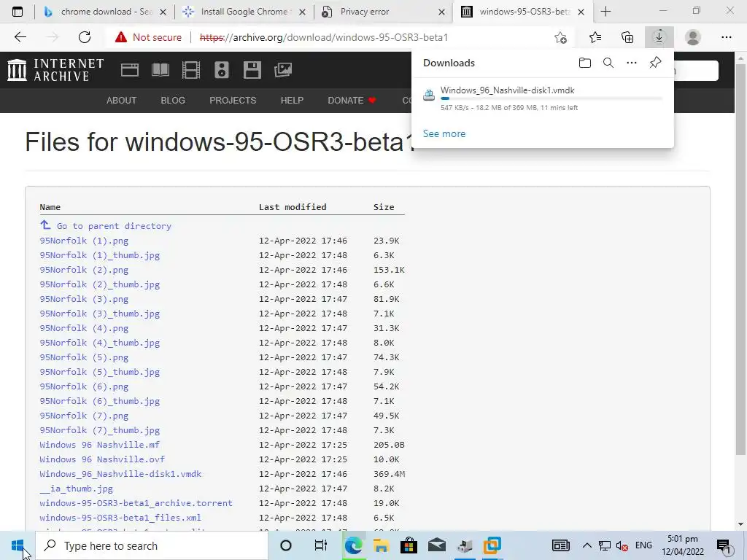The width and height of the screenshot is (747, 560).
Task: Open 95Norfolk (1).png file link
Action: coord(84,241)
